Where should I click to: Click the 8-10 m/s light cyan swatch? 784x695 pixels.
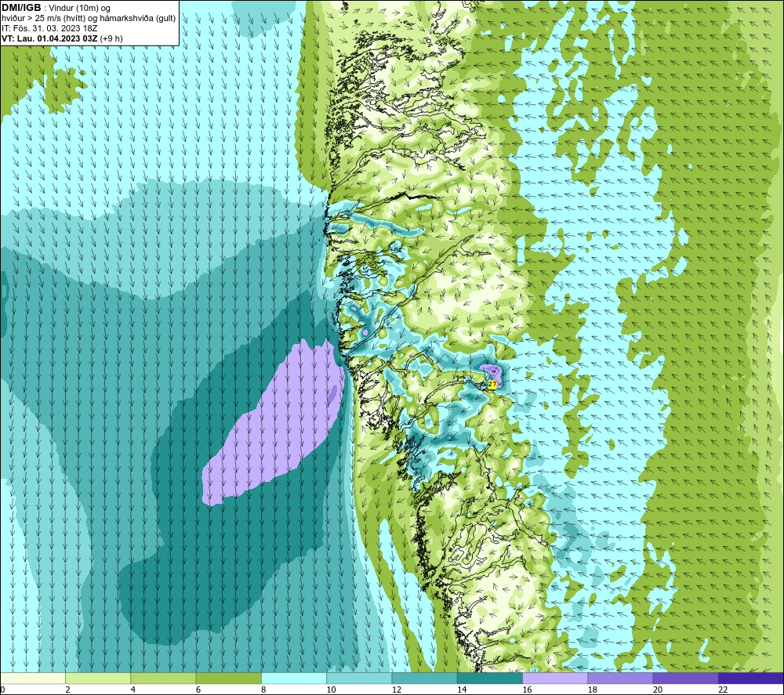click(294, 678)
